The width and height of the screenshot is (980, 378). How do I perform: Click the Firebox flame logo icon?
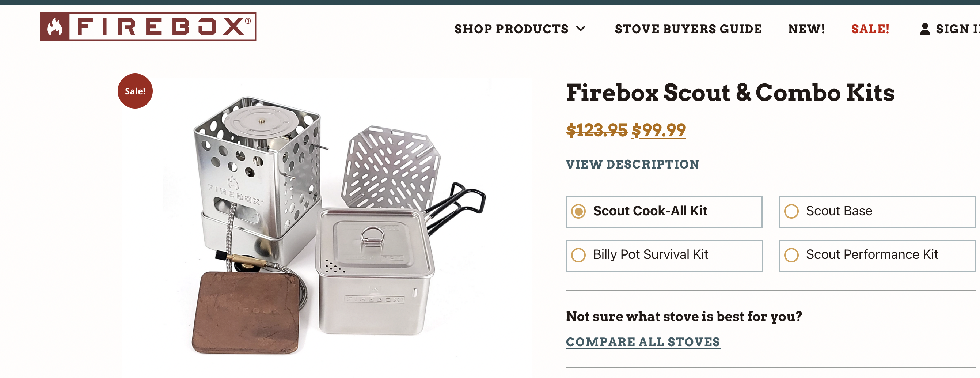(x=55, y=27)
